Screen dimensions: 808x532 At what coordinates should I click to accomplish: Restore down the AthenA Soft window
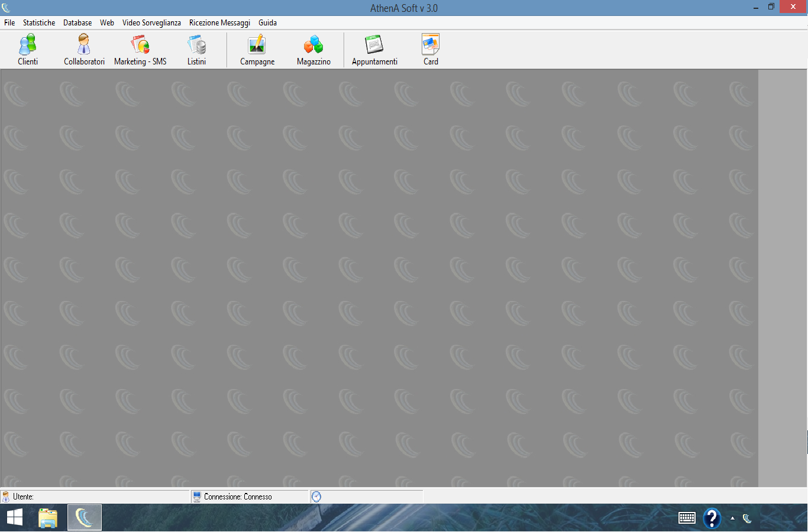(x=771, y=7)
